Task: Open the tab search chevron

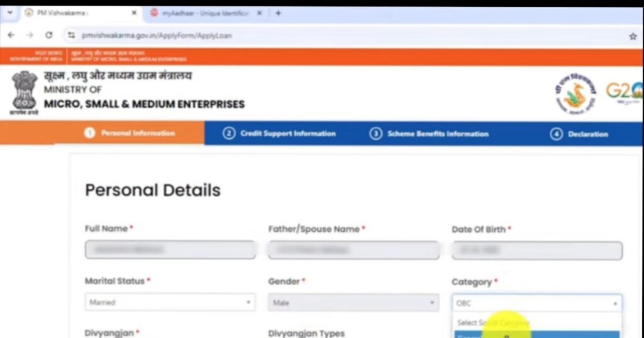Action: tap(10, 13)
